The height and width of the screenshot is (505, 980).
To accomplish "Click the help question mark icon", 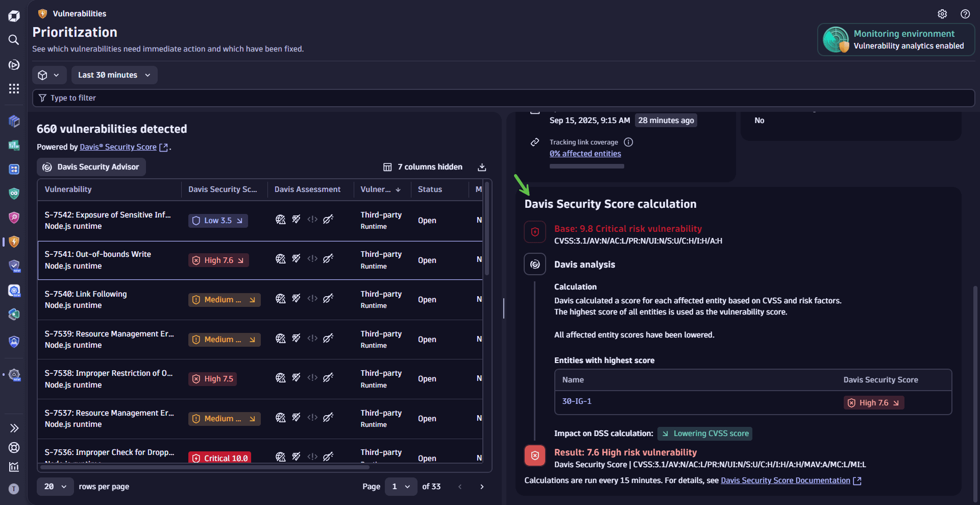I will pos(965,14).
